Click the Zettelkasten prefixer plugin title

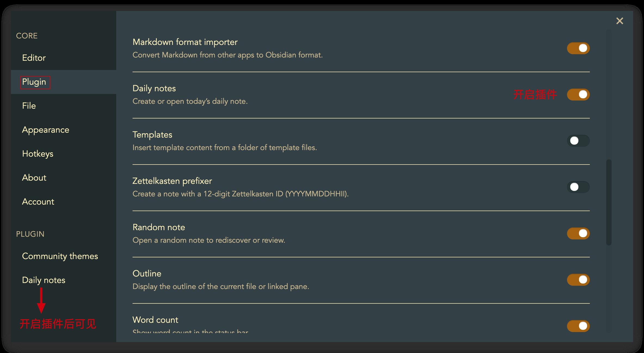pyautogui.click(x=172, y=181)
